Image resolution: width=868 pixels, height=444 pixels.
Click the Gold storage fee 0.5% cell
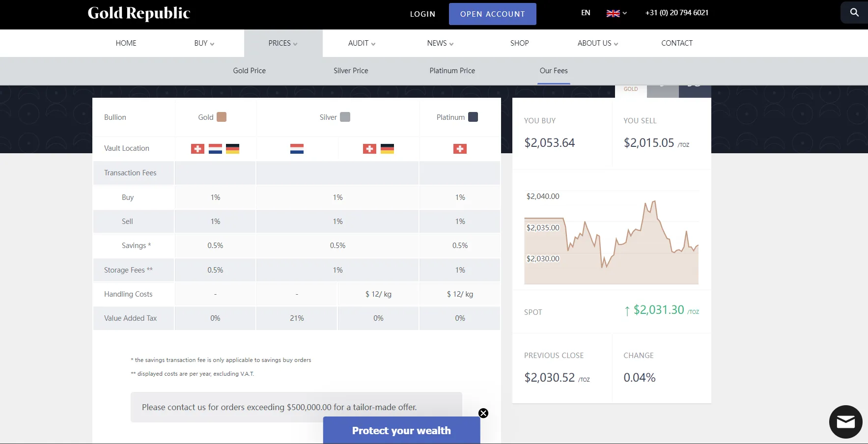point(215,270)
